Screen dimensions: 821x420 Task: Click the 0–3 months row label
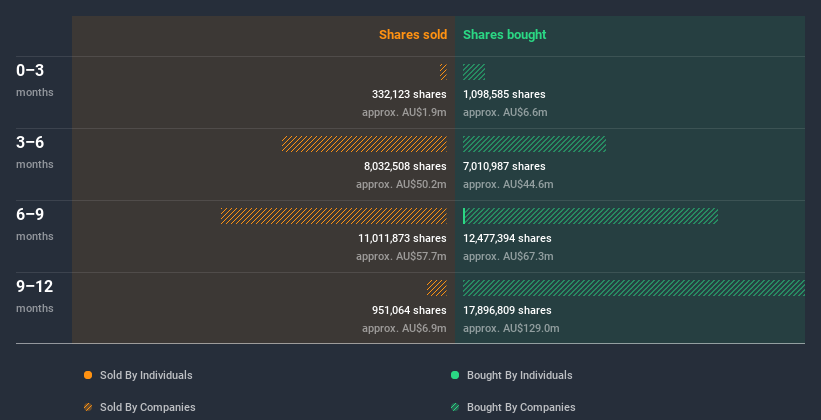point(35,80)
